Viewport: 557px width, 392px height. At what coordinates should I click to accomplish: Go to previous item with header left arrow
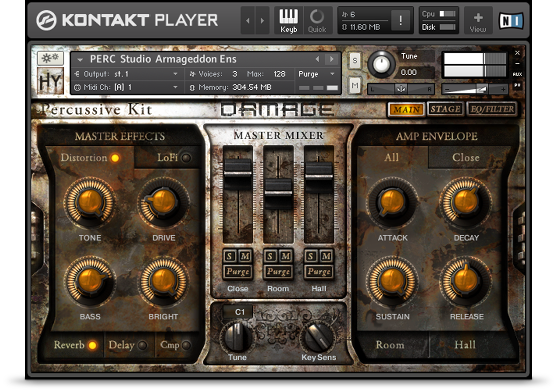[x=247, y=21]
